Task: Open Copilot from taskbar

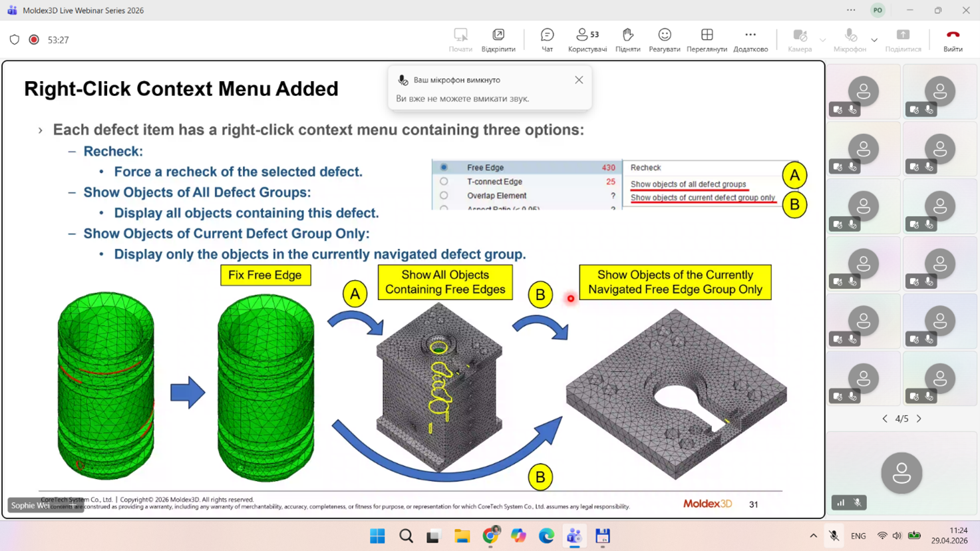Action: click(x=518, y=536)
